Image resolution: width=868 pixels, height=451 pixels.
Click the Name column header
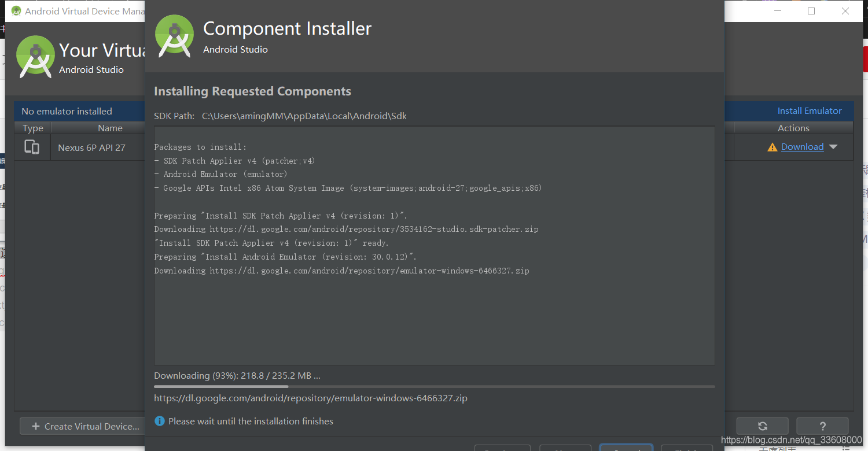pos(110,128)
